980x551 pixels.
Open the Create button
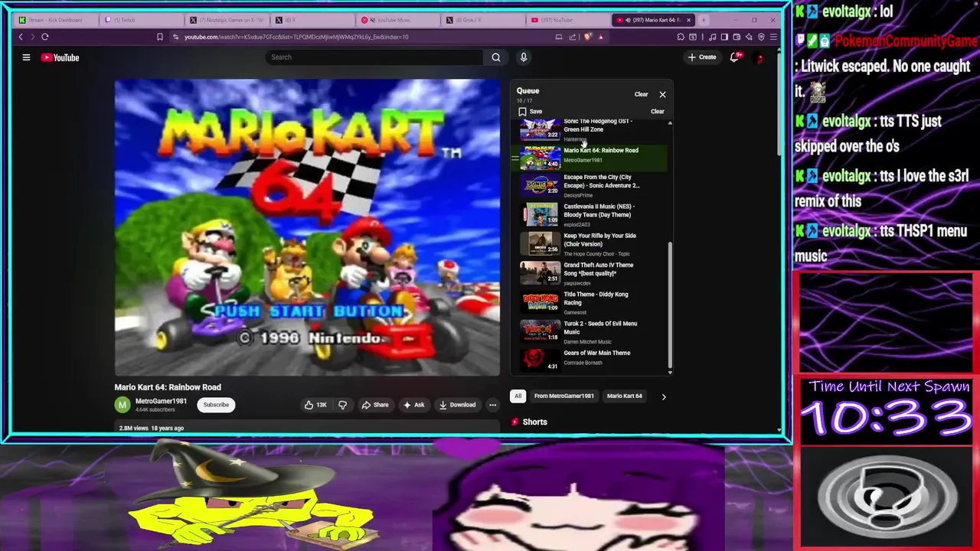click(x=701, y=57)
